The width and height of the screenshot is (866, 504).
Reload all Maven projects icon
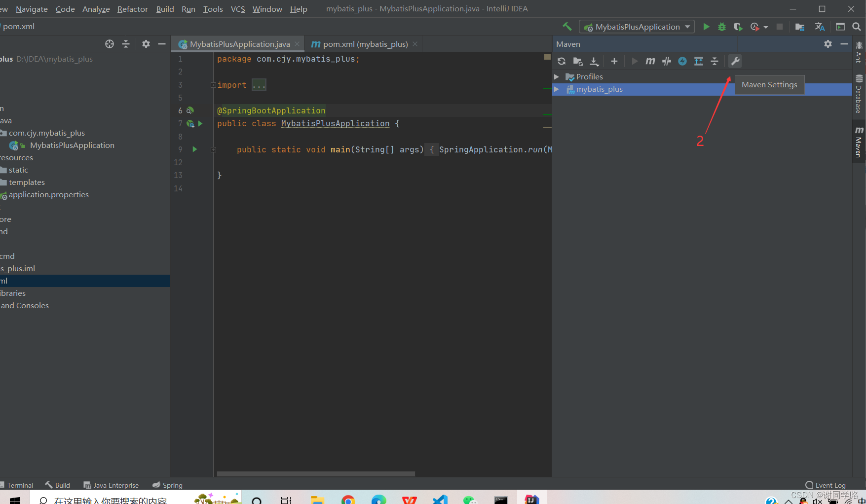pyautogui.click(x=562, y=61)
